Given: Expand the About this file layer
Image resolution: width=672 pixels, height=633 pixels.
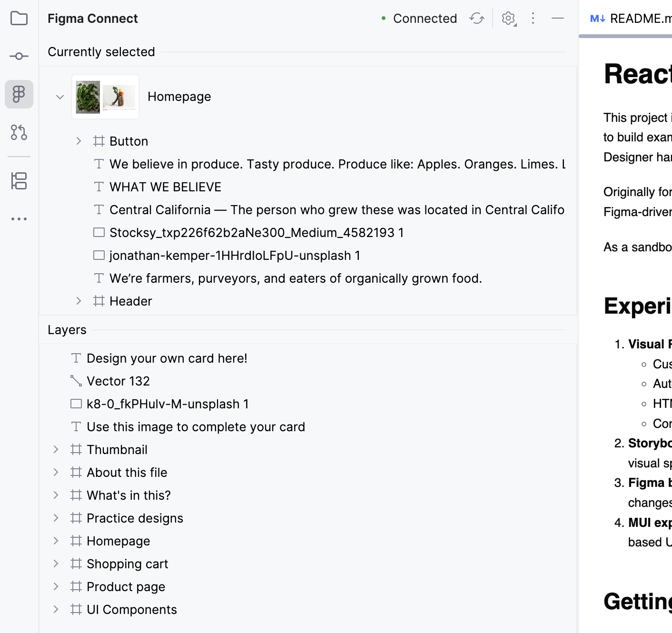Looking at the screenshot, I should 56,472.
